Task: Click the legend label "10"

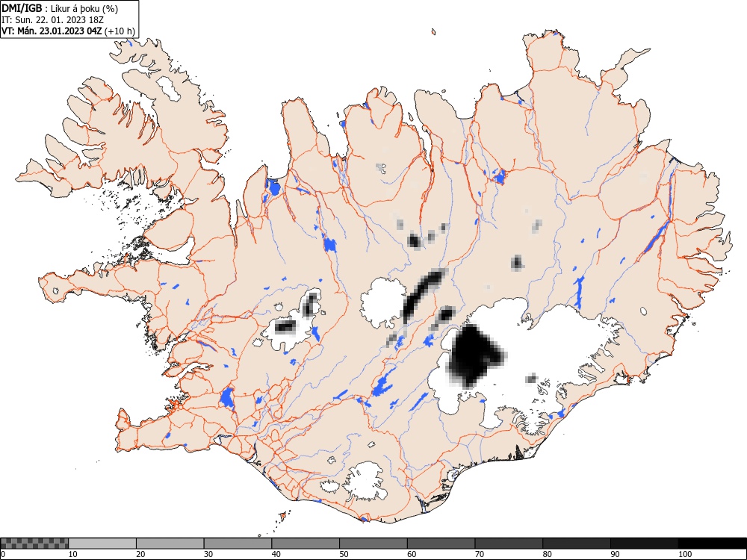Action: (73, 554)
